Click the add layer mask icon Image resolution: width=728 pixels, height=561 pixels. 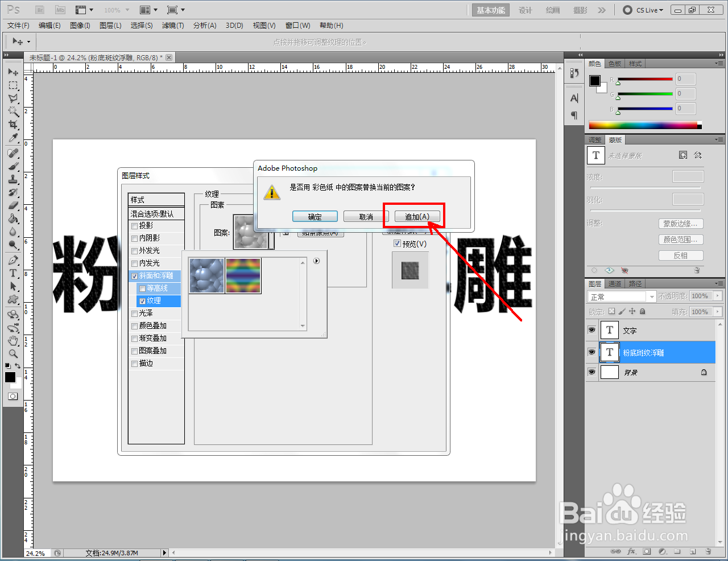[647, 551]
